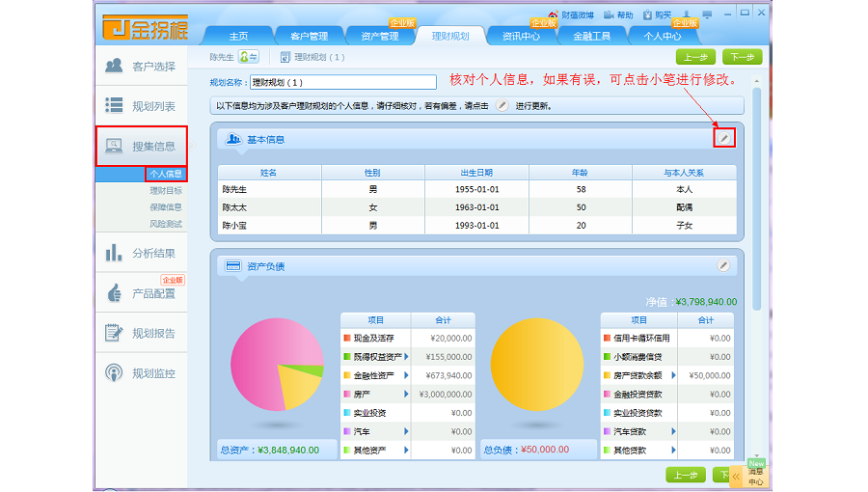The image size is (868, 492).
Task: Click the customer switch icon beside 陈先生
Action: [x=248, y=58]
